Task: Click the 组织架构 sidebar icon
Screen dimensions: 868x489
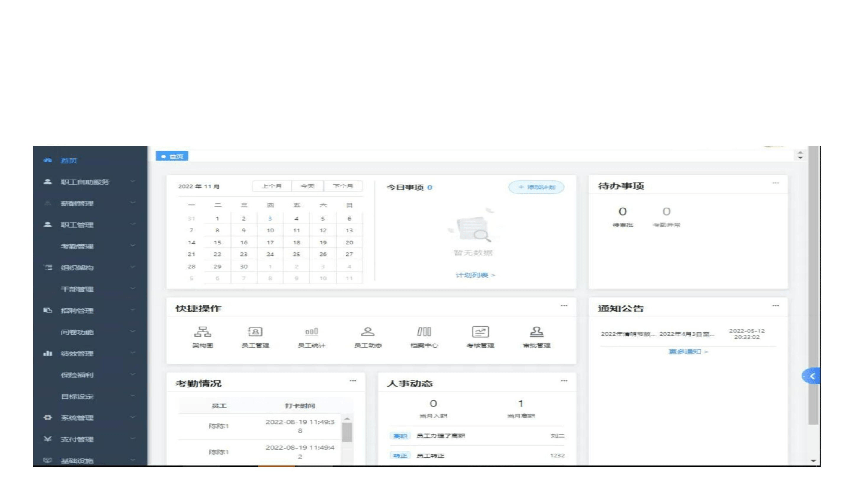Action: 48,268
